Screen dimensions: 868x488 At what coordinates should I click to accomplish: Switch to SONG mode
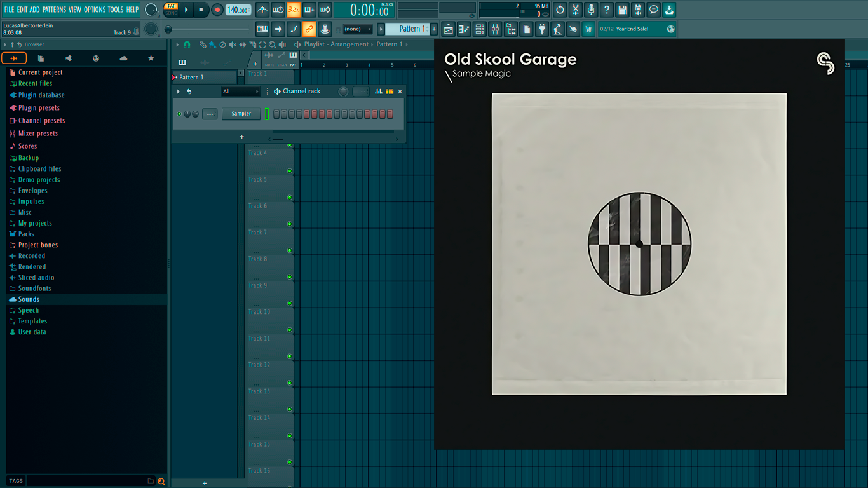171,13
